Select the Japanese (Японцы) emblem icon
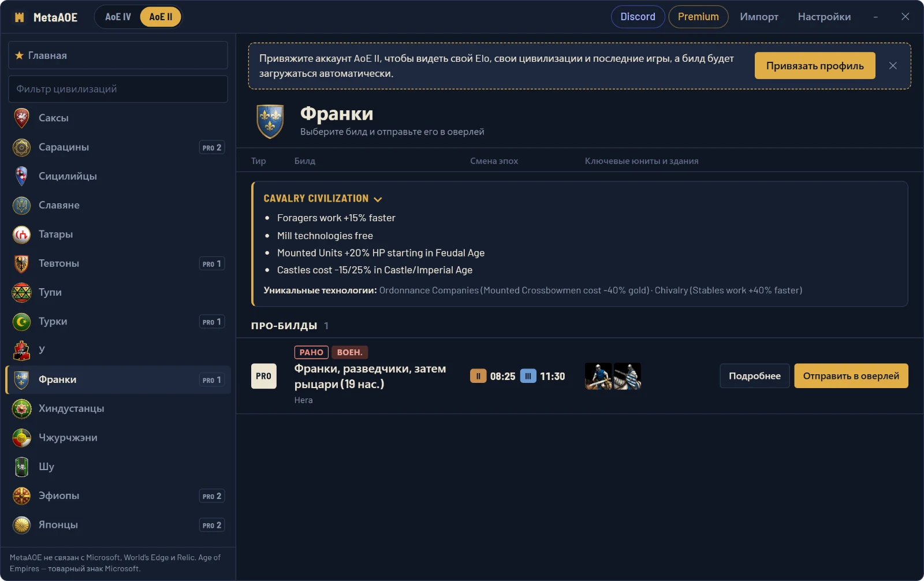The image size is (924, 581). pyautogui.click(x=22, y=525)
